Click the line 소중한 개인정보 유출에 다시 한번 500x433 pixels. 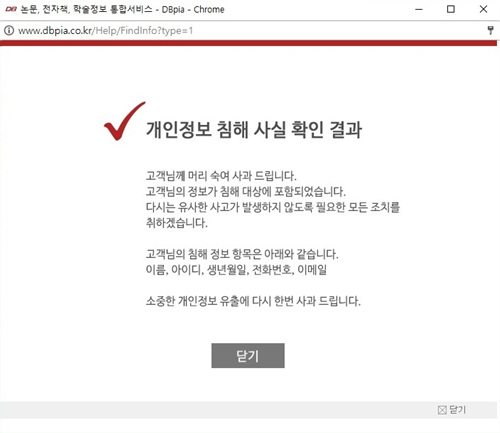pyautogui.click(x=253, y=301)
